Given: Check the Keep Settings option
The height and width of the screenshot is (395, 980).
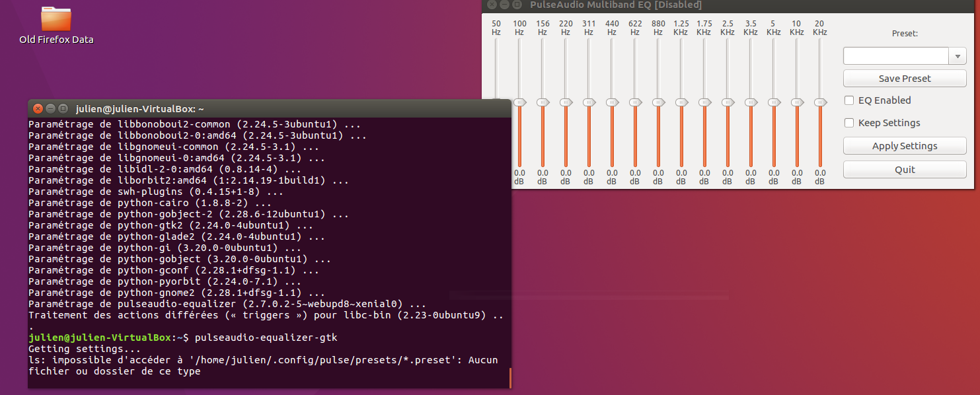Looking at the screenshot, I should click(x=848, y=123).
